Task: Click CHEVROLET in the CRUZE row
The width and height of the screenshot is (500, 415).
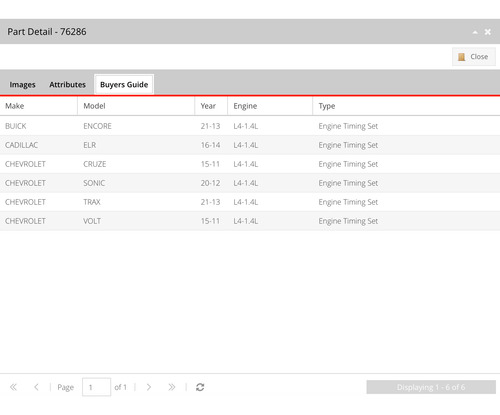Action: pyautogui.click(x=25, y=164)
